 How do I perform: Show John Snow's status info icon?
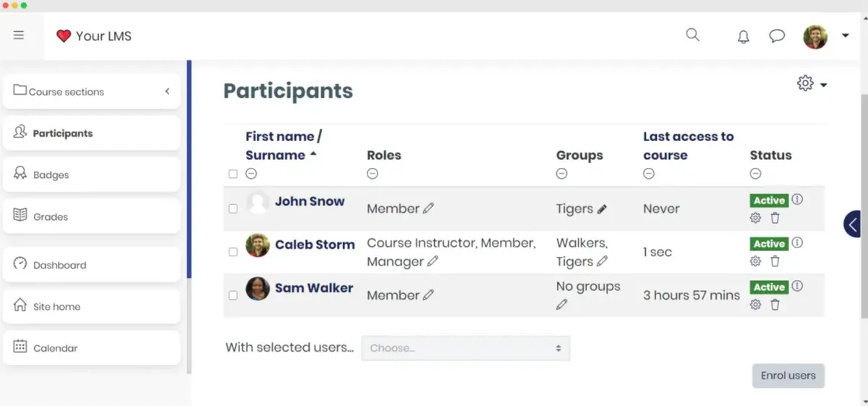click(797, 199)
